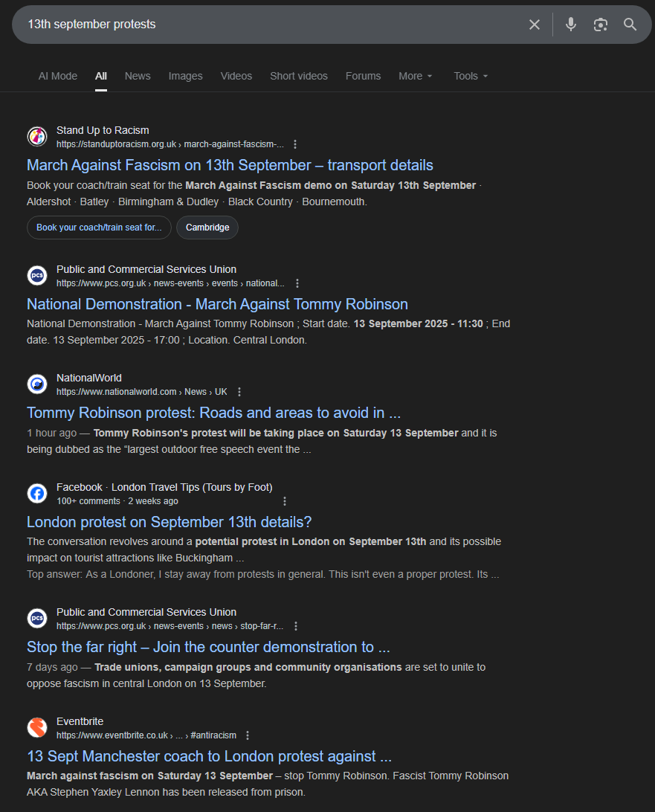Screen dimensions: 655x812
Task: Clear the search box text
Action: click(x=535, y=25)
